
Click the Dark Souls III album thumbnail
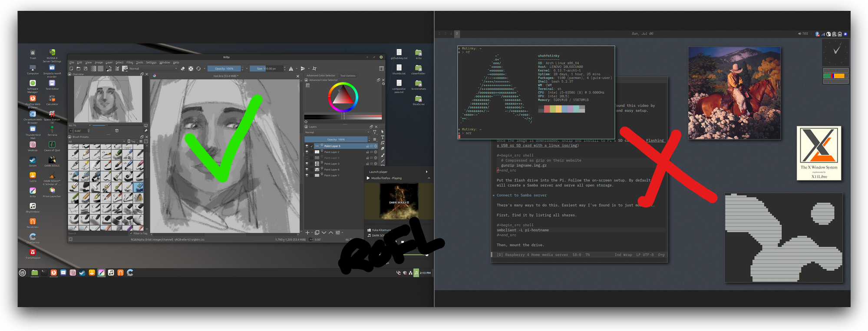click(399, 201)
